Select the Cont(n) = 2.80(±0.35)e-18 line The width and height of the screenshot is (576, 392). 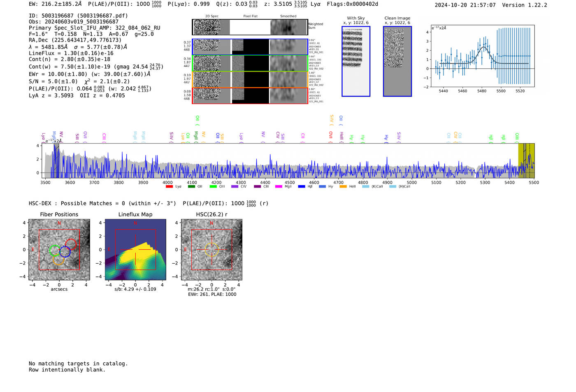(x=70, y=59)
